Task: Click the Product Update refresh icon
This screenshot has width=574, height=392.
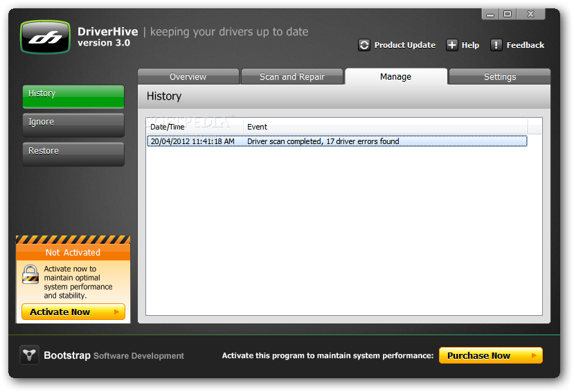Action: pos(364,45)
